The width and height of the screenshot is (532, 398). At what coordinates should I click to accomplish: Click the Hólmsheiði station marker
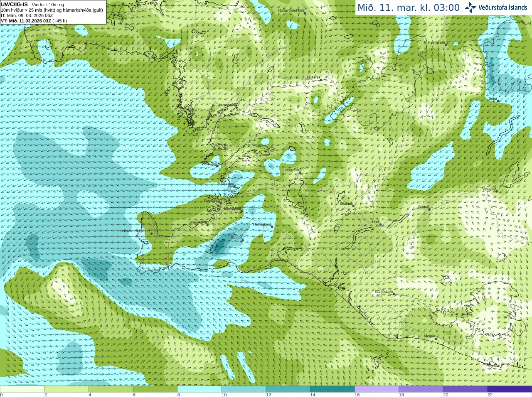click(241, 211)
